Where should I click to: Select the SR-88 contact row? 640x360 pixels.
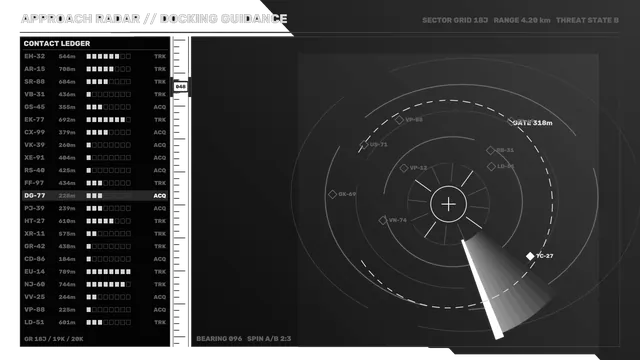(95, 82)
